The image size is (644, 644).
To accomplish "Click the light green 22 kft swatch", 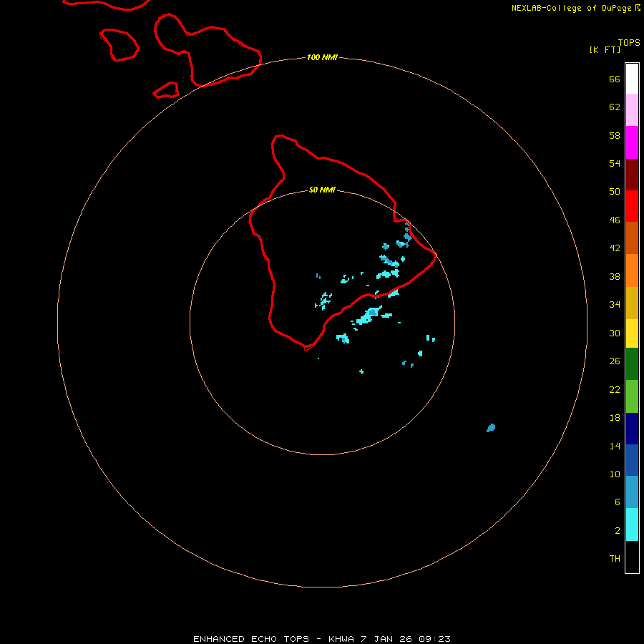I will pos(632,396).
